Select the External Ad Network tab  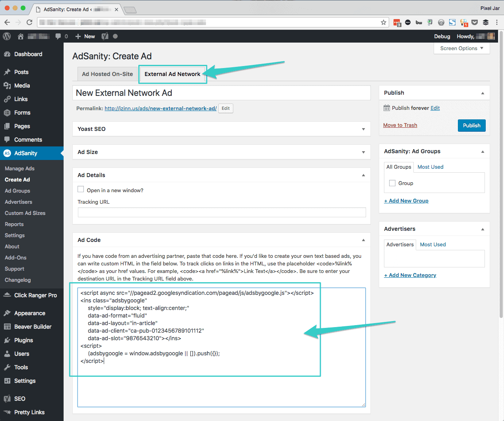coord(173,74)
